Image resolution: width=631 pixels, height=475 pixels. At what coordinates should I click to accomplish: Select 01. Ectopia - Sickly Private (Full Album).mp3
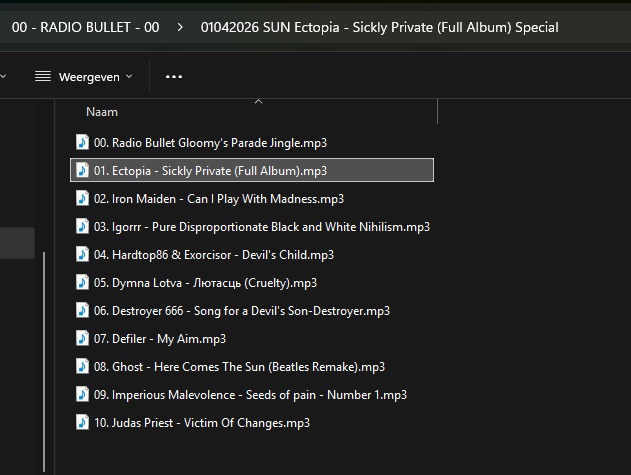coord(252,170)
